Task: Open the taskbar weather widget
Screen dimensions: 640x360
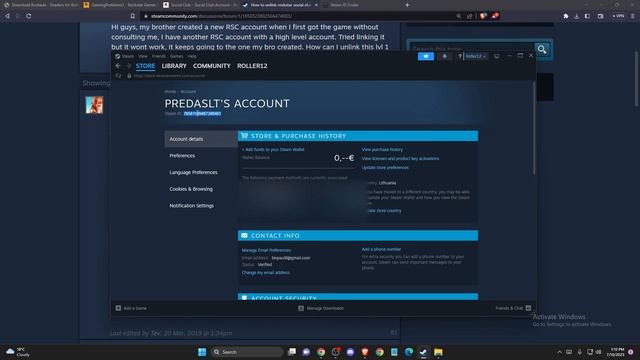Action: [18, 352]
